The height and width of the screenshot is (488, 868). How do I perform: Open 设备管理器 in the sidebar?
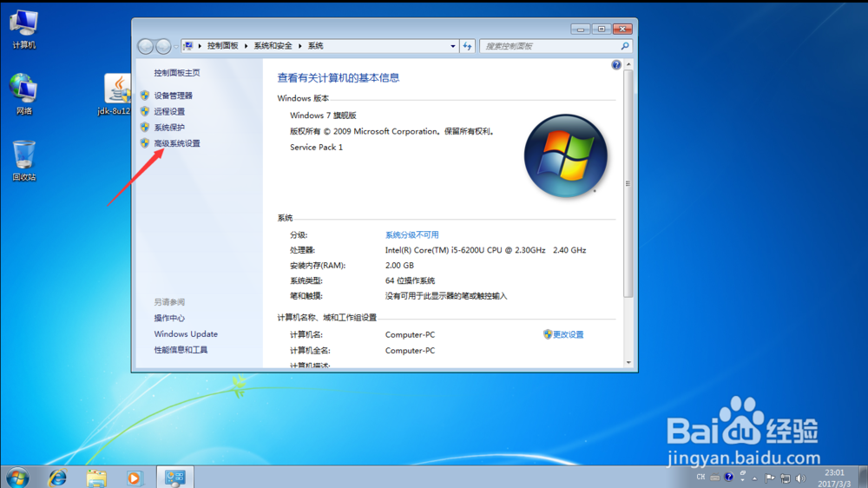pyautogui.click(x=174, y=96)
